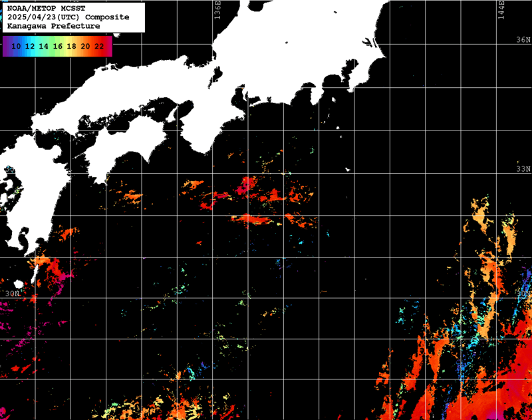Screen dimensions: 532x420
Task: Click the 10 value on color scale
Action: 16,47
